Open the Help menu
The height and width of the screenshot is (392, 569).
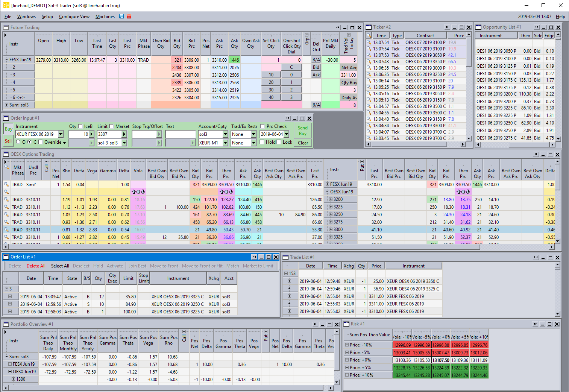click(x=560, y=17)
